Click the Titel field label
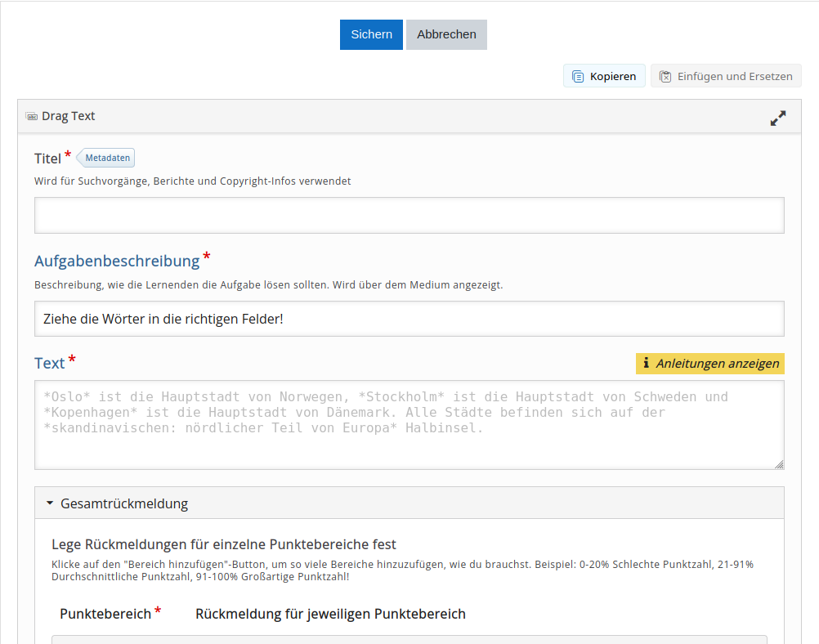 point(47,159)
